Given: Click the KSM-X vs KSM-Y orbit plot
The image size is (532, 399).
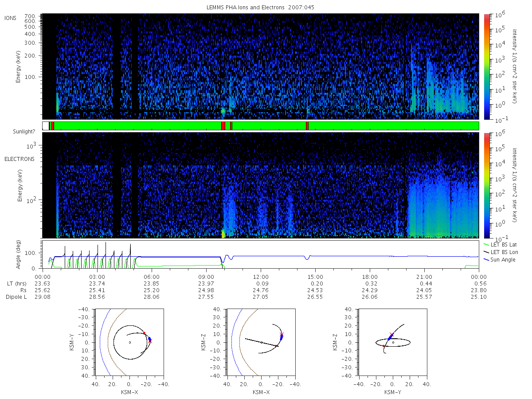Looking at the screenshot, I should coord(129,342).
